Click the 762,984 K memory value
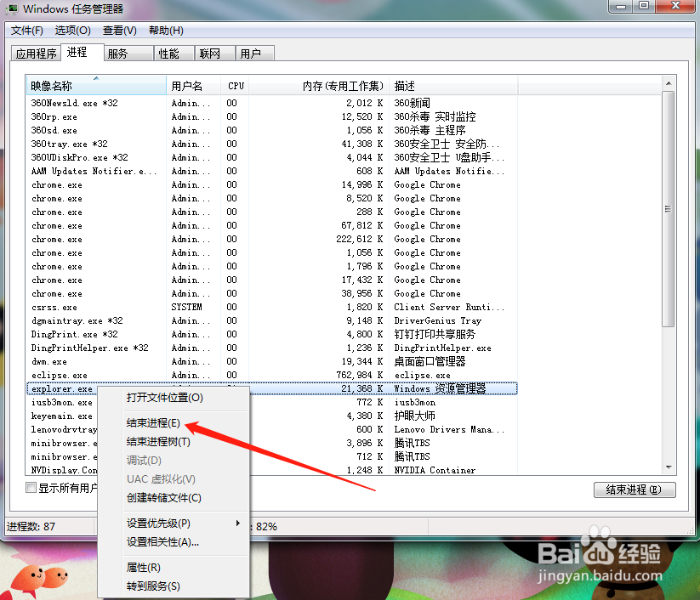 360,375
